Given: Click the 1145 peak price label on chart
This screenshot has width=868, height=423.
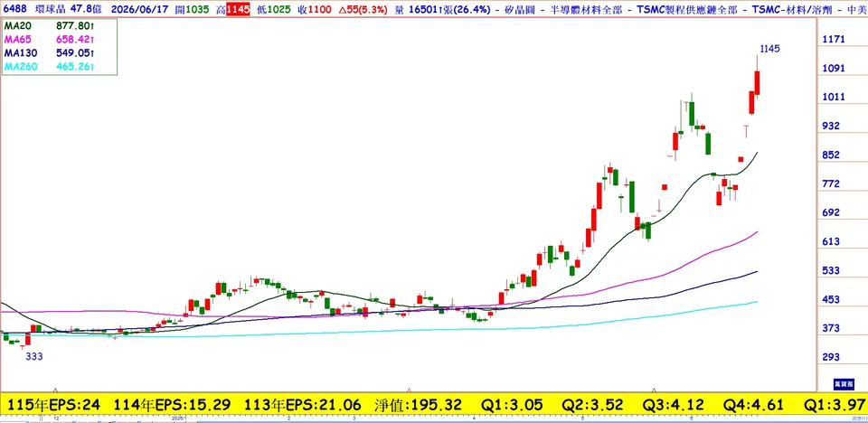Looking at the screenshot, I should click(769, 49).
